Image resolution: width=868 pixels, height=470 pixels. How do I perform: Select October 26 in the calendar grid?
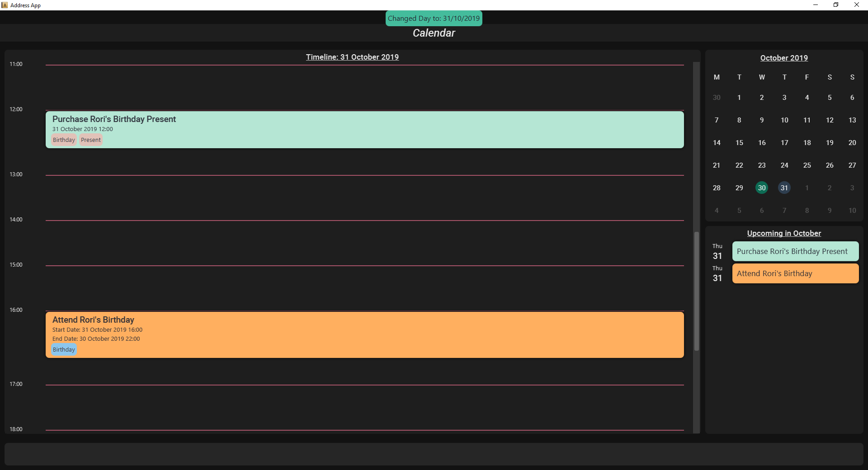click(x=830, y=165)
